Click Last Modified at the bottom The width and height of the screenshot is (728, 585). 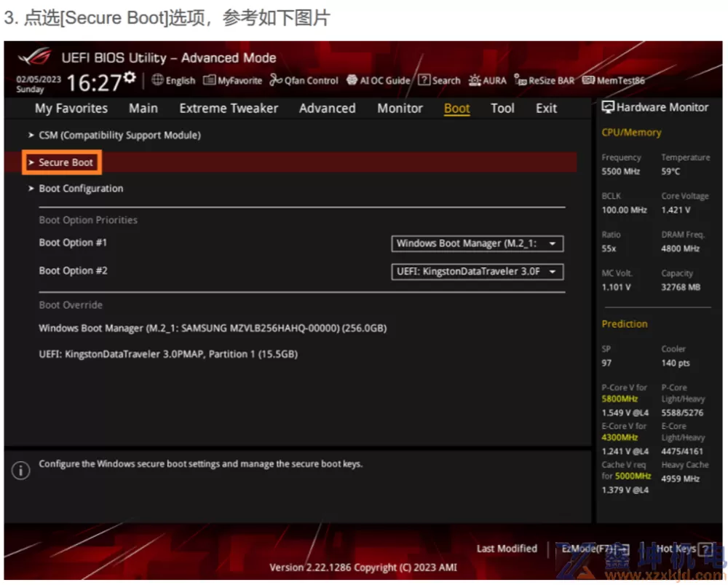click(507, 549)
